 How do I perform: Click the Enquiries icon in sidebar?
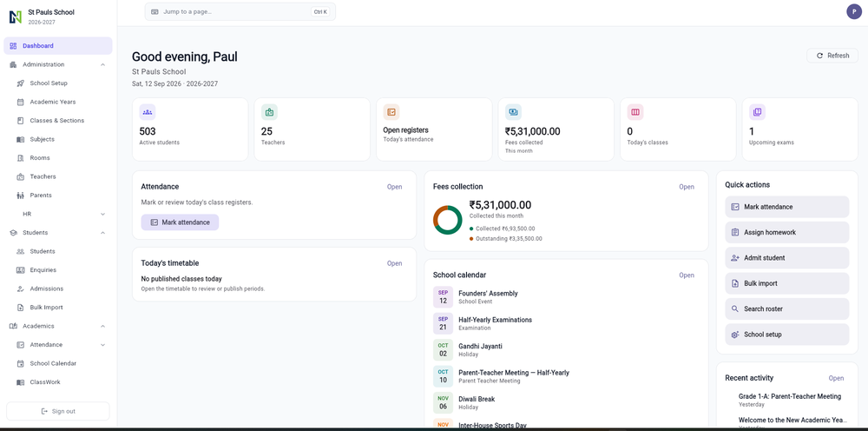21,269
